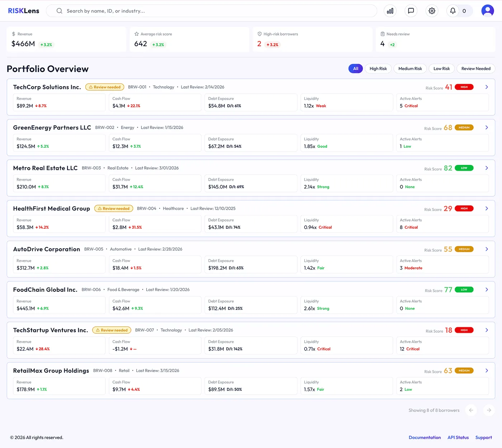Click the dollar icon on Revenue card

(14, 34)
